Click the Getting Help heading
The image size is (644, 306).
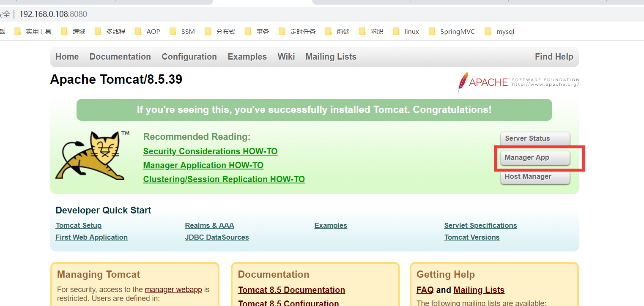446,274
